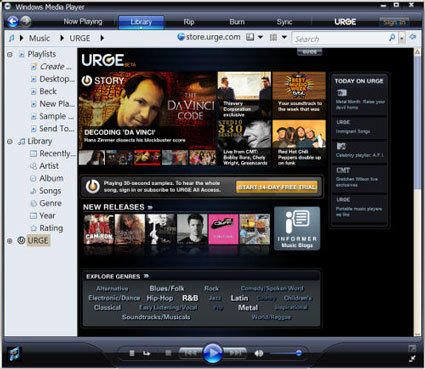The height and width of the screenshot is (369, 425).
Task: Choose the R&B genre
Action: 190,298
